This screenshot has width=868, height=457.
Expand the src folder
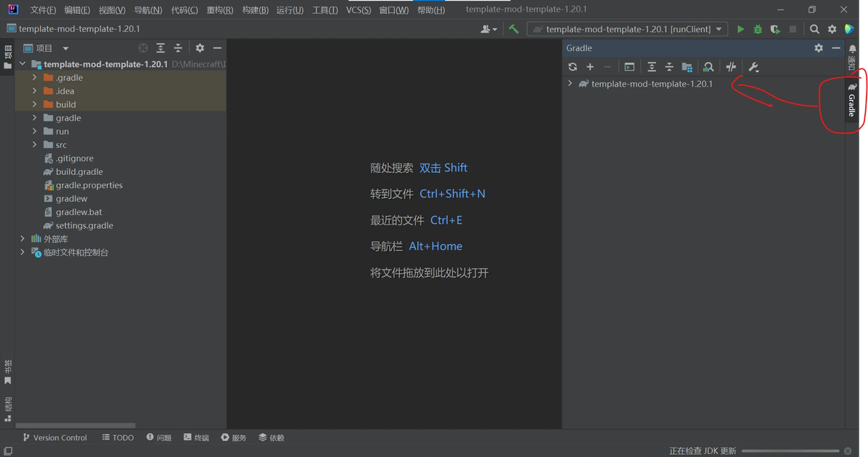[34, 144]
